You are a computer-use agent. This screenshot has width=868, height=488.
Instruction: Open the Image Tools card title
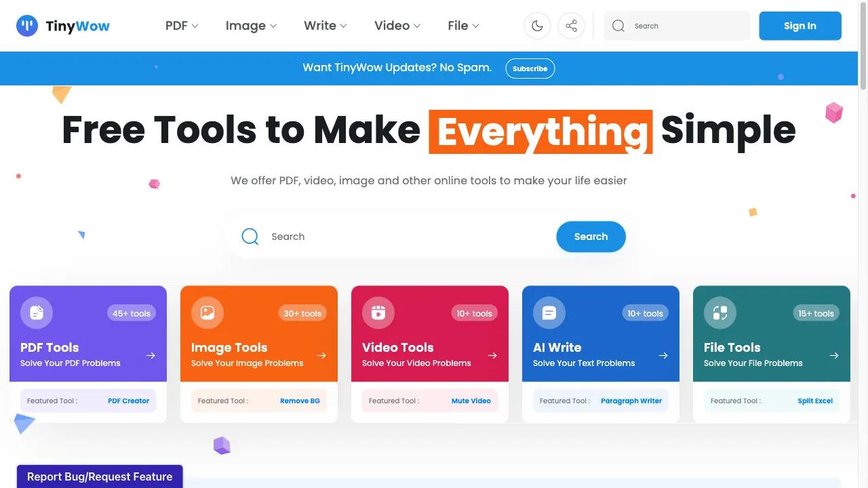(229, 348)
